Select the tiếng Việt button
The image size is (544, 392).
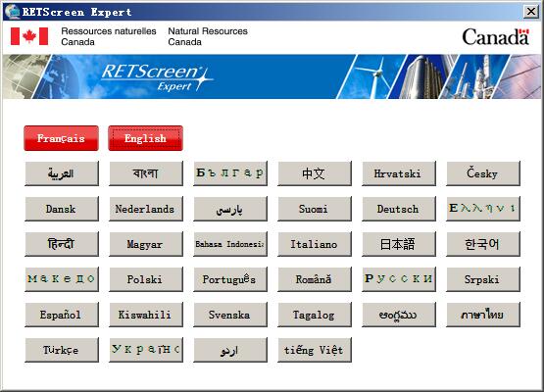click(315, 350)
